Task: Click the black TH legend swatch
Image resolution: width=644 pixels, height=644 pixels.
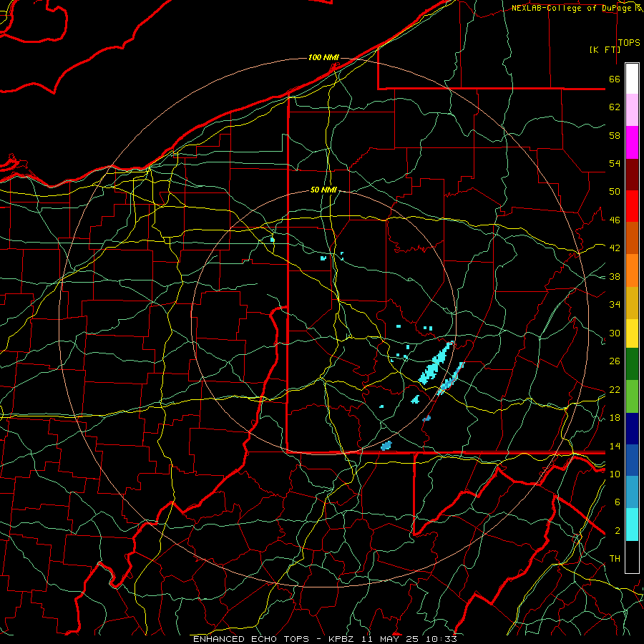Action: pos(632,557)
